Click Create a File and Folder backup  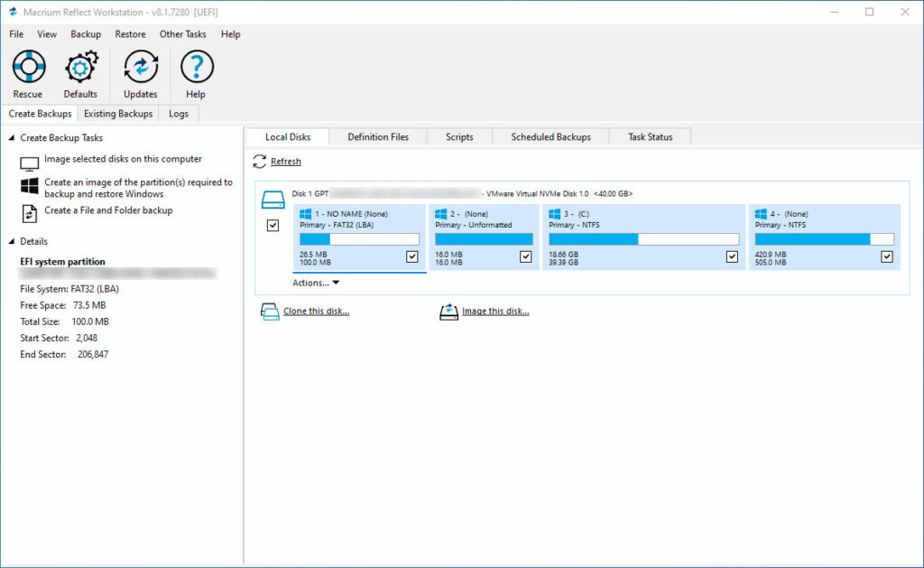(x=108, y=210)
